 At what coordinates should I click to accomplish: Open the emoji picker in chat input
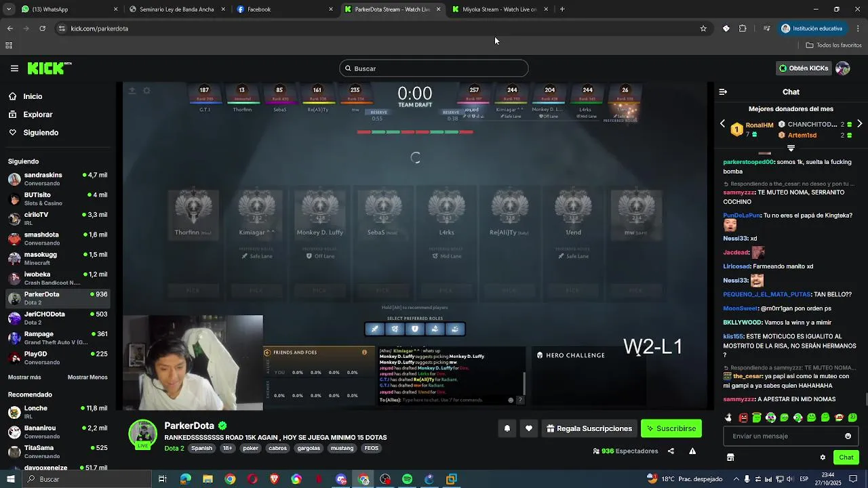tap(848, 436)
